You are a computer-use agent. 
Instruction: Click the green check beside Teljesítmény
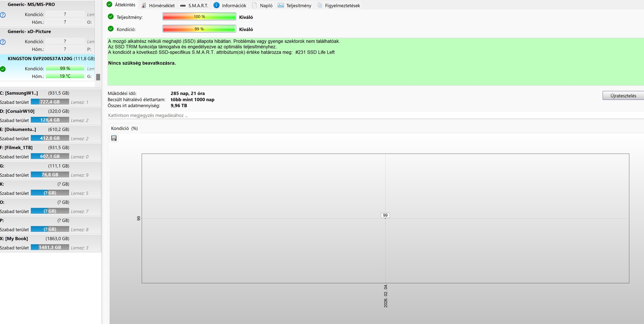(111, 16)
